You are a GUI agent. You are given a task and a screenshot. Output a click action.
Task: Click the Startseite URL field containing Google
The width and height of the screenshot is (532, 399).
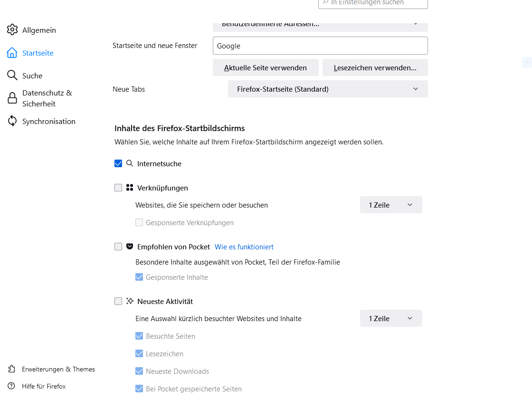pos(320,46)
